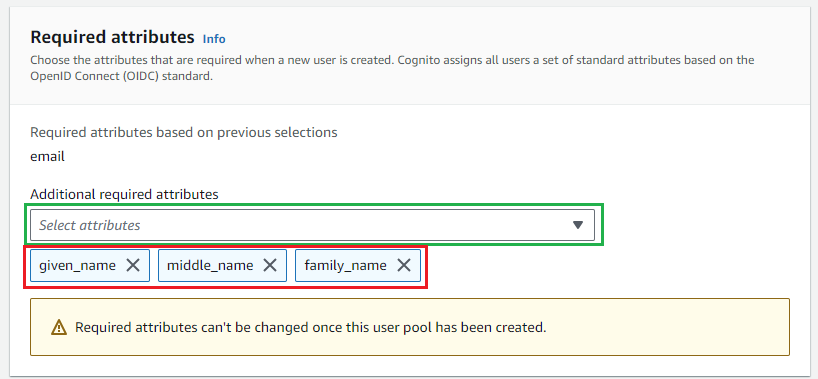Image resolution: width=818 pixels, height=379 pixels.
Task: Select the family_name token label
Action: click(x=345, y=266)
